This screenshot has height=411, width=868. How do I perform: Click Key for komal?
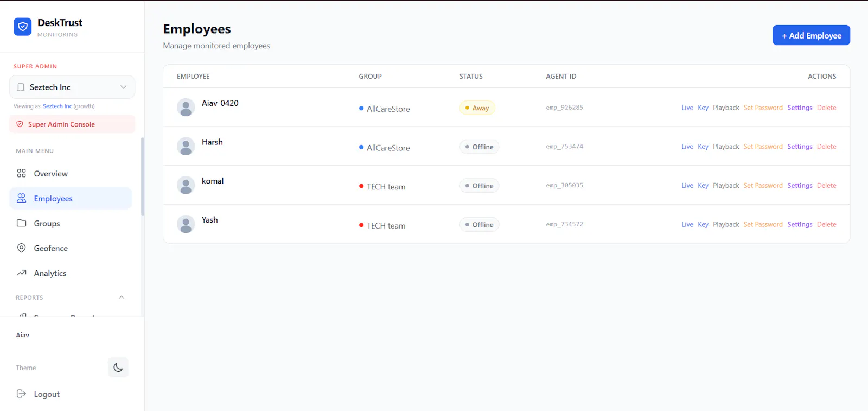703,186
